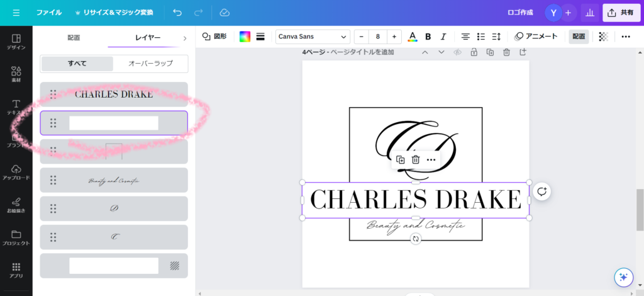
Task: Select the すべて layers filter
Action: pos(77,64)
